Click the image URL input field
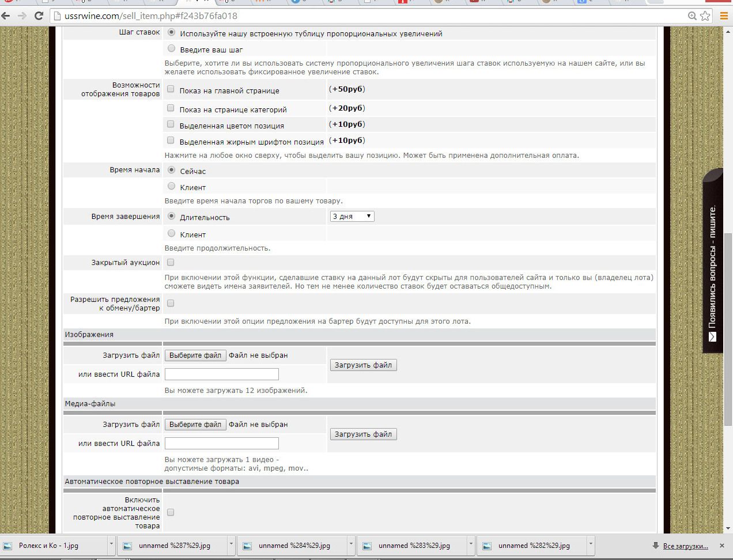 click(x=221, y=374)
